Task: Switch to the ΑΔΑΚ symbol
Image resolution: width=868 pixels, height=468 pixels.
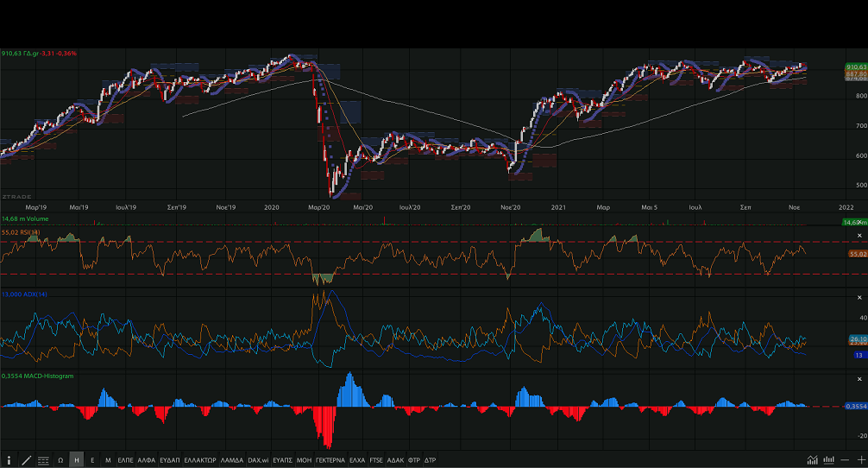Action: tap(395, 460)
